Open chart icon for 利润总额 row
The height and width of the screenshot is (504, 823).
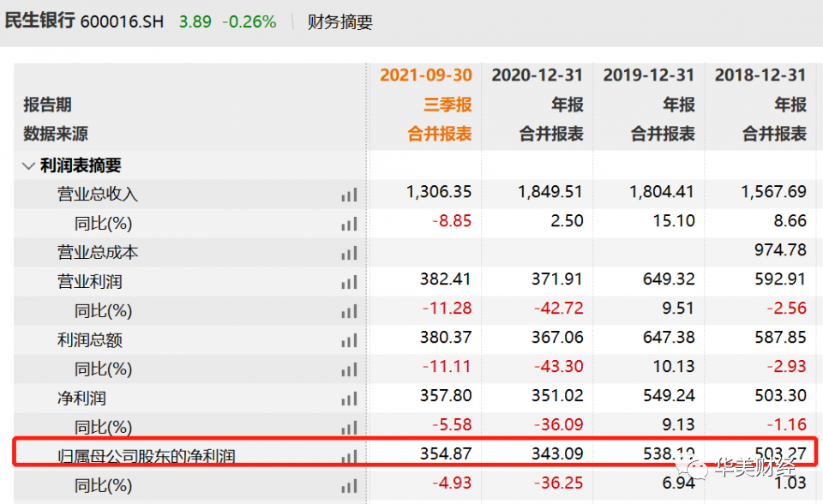tap(349, 341)
